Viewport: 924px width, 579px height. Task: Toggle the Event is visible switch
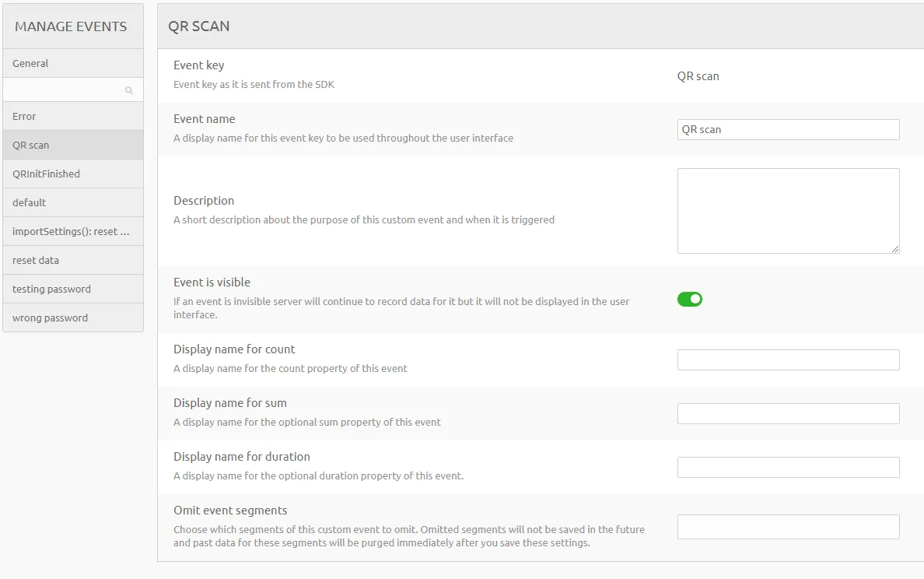pos(689,299)
